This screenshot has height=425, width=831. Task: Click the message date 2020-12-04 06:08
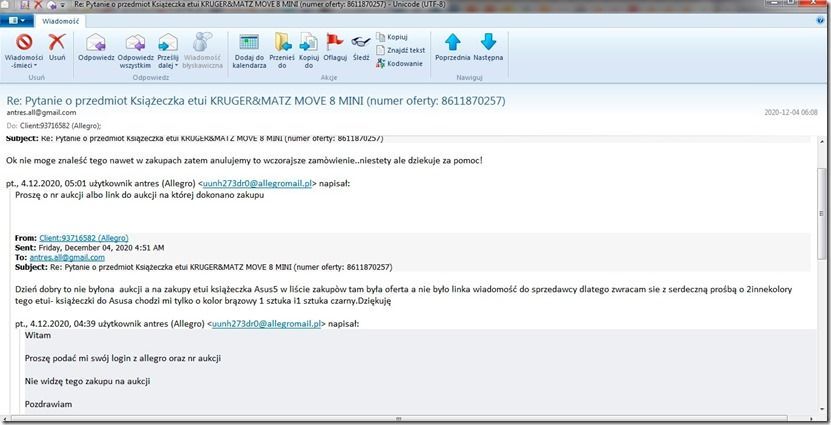point(791,113)
